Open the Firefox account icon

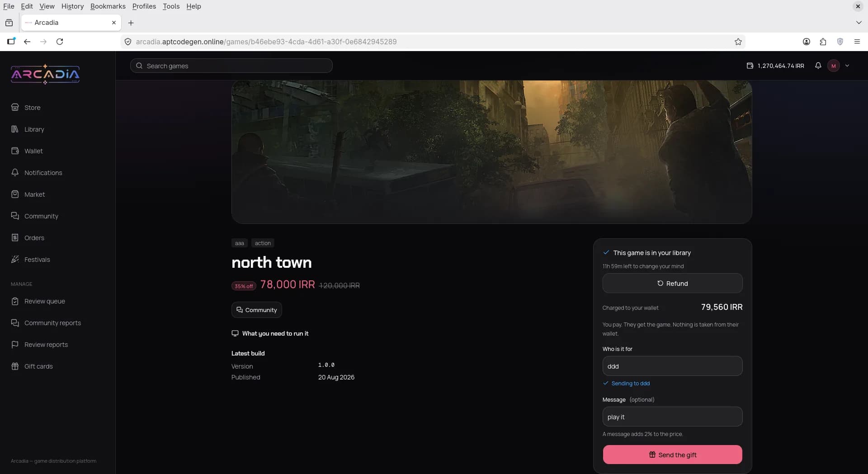click(806, 42)
